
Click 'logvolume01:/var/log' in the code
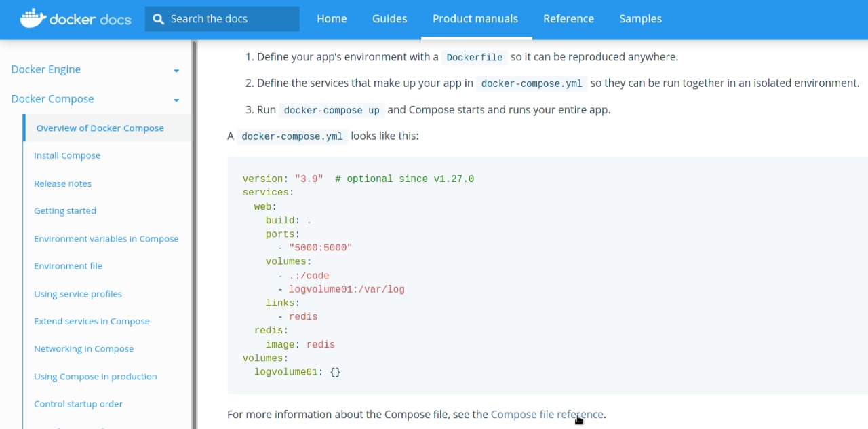click(347, 289)
